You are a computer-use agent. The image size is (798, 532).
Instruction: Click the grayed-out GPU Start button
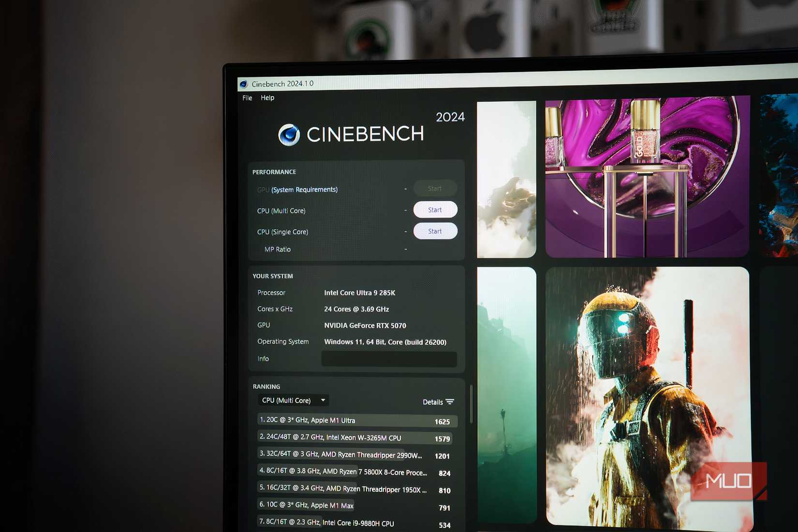coord(434,188)
